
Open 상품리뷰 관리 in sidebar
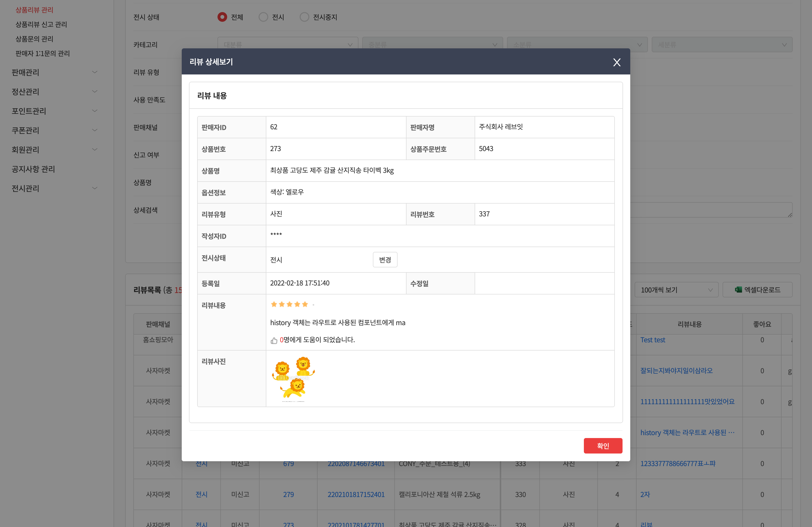(x=34, y=10)
